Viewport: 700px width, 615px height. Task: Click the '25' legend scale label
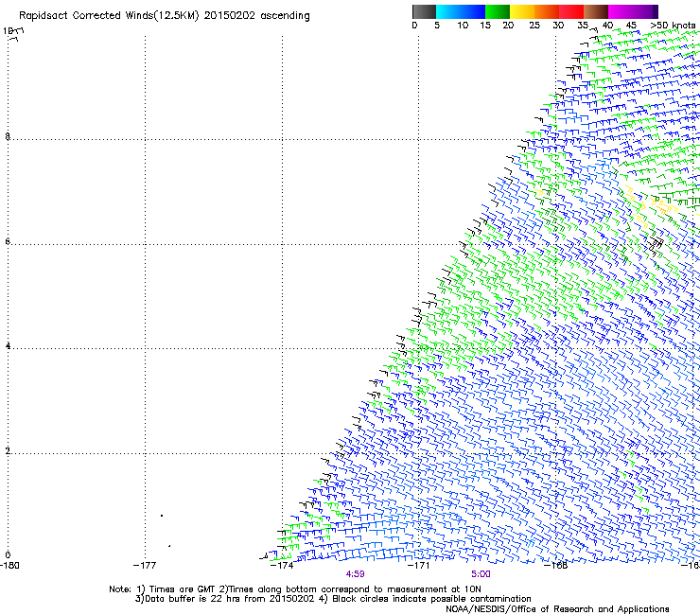[534, 26]
